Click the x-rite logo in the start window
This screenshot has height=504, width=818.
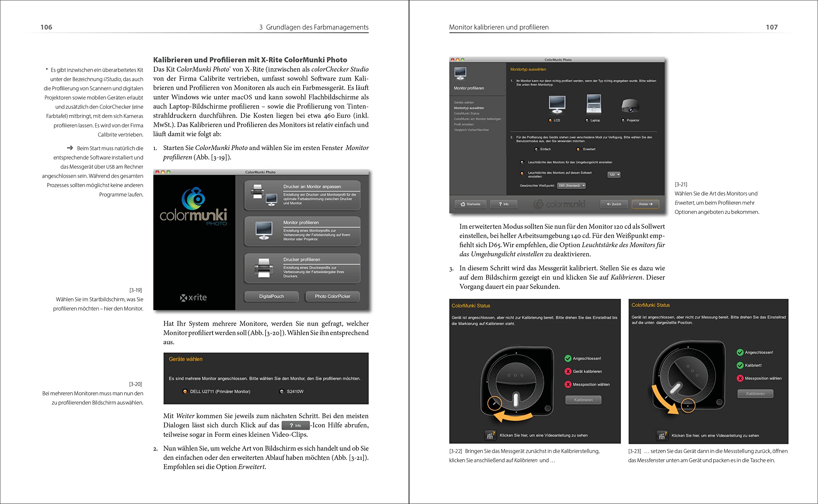pos(193,297)
